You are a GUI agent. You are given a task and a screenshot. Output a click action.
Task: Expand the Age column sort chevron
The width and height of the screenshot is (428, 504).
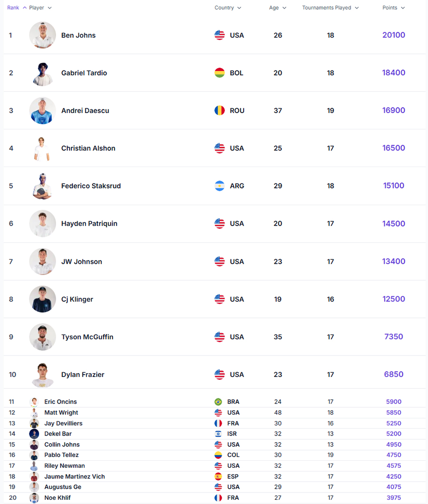coord(284,8)
